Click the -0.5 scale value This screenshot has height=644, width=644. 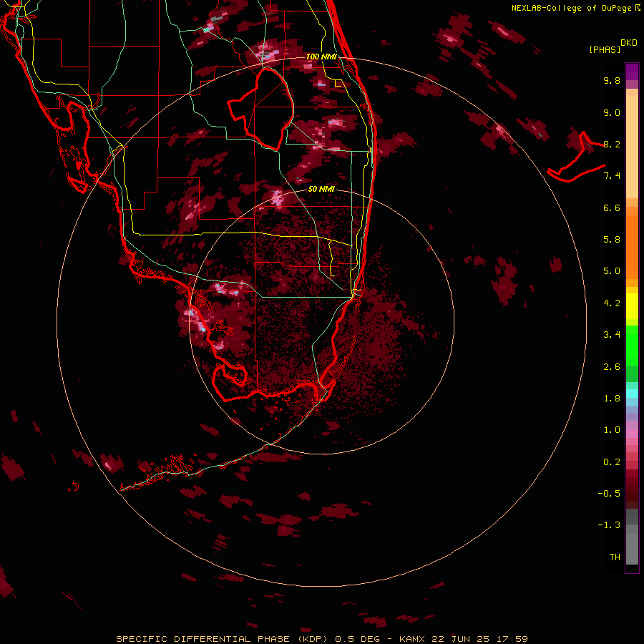pos(609,494)
